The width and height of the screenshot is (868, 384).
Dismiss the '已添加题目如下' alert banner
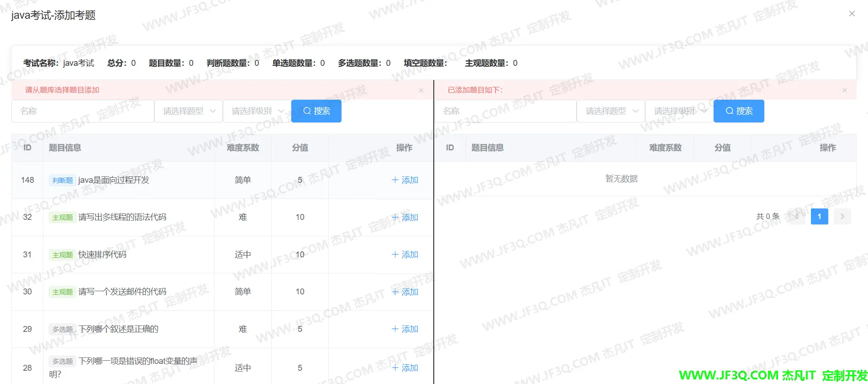(844, 91)
